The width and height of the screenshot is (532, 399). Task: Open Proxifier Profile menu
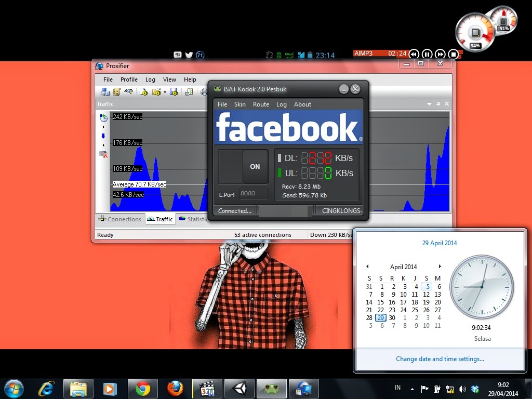coord(129,79)
